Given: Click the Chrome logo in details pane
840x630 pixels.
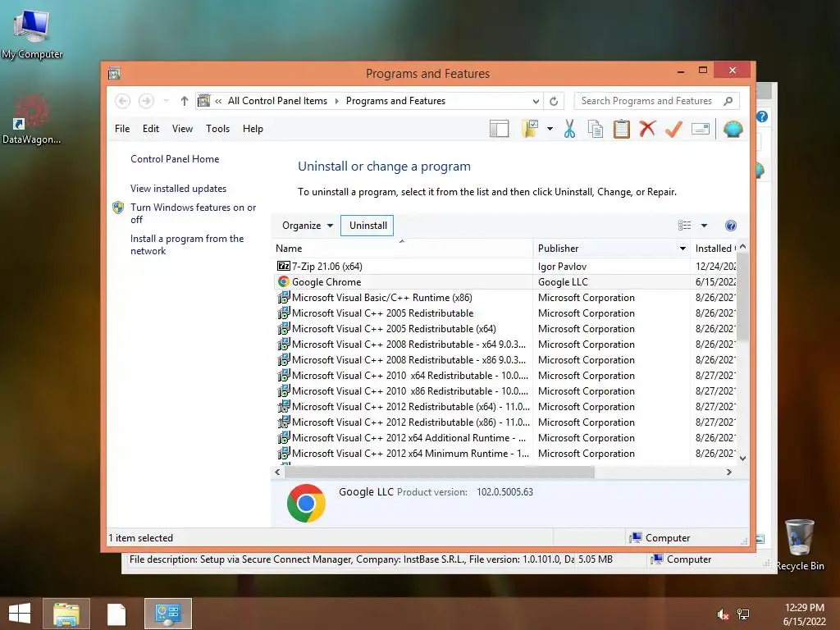Looking at the screenshot, I should 306,503.
